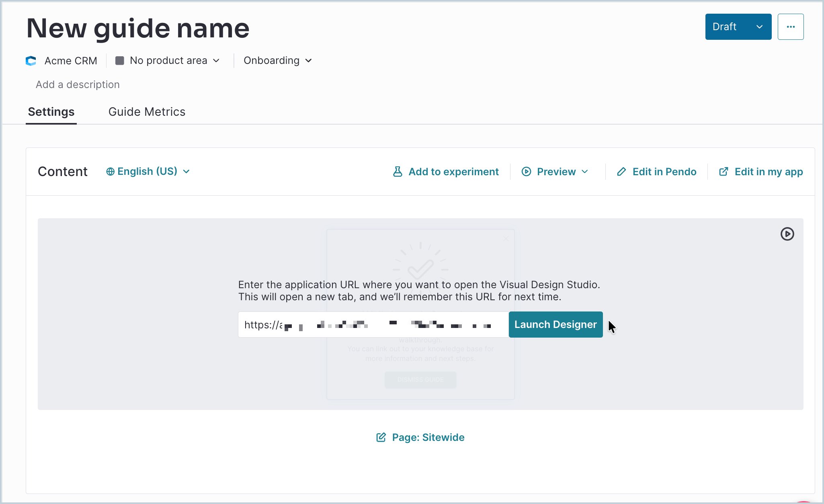The image size is (824, 504).
Task: Click the New guide name title
Action: coord(138,29)
